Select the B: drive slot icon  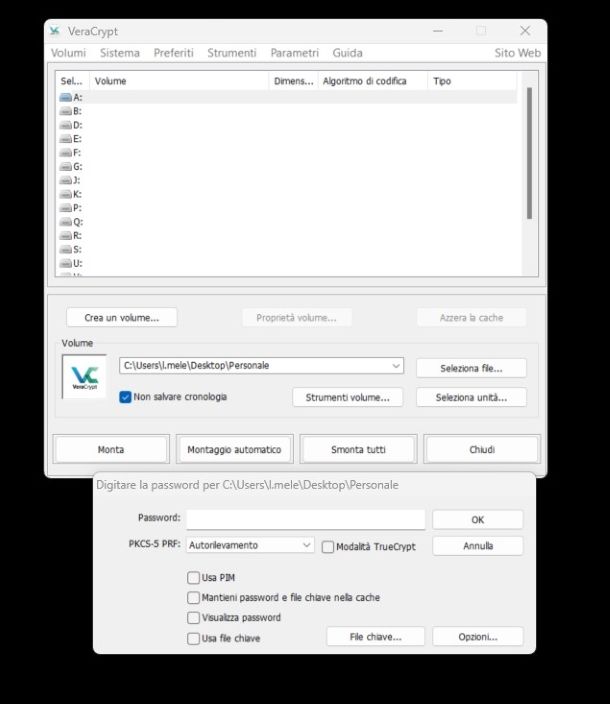tap(66, 111)
